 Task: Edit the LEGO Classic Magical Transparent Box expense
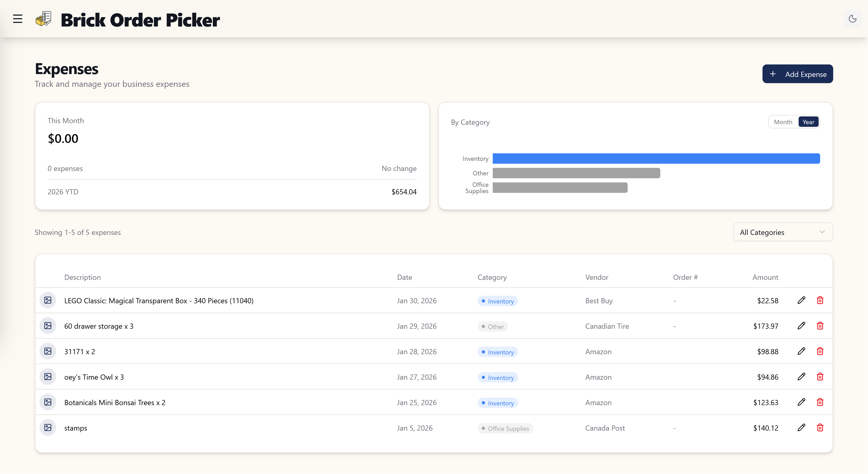coord(801,300)
